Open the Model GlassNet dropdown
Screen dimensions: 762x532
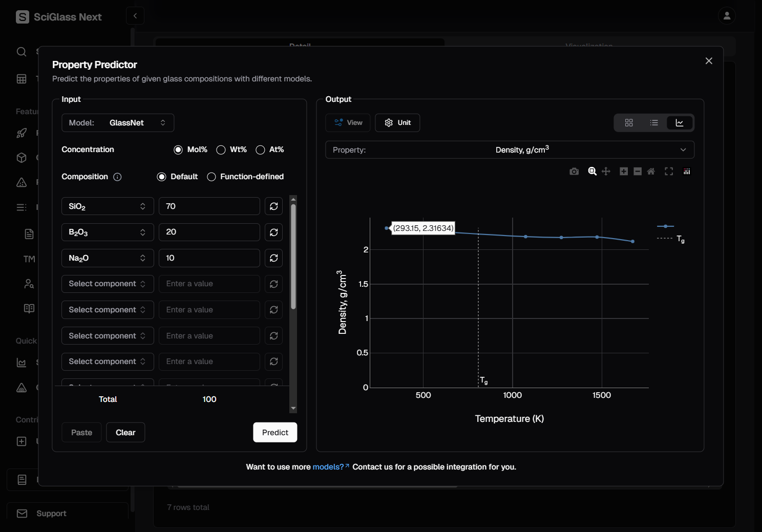click(x=118, y=123)
